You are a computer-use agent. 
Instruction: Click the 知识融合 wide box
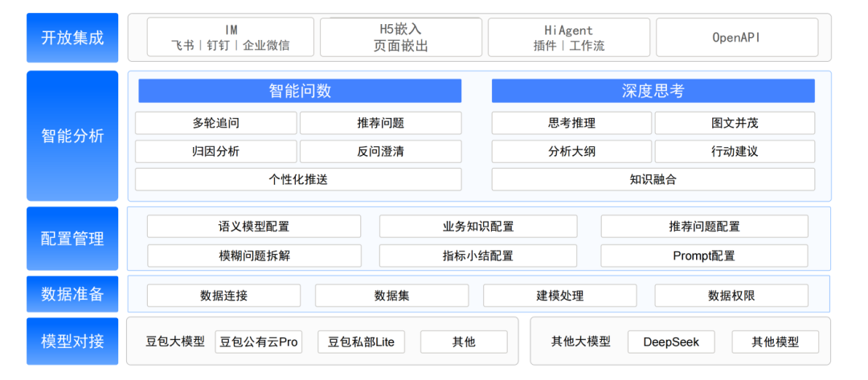click(x=653, y=179)
